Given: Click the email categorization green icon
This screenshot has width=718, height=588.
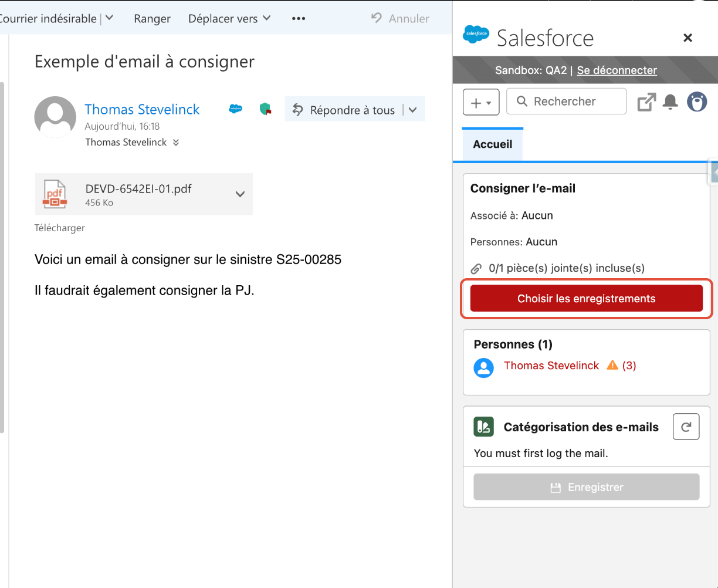Looking at the screenshot, I should coord(483,427).
